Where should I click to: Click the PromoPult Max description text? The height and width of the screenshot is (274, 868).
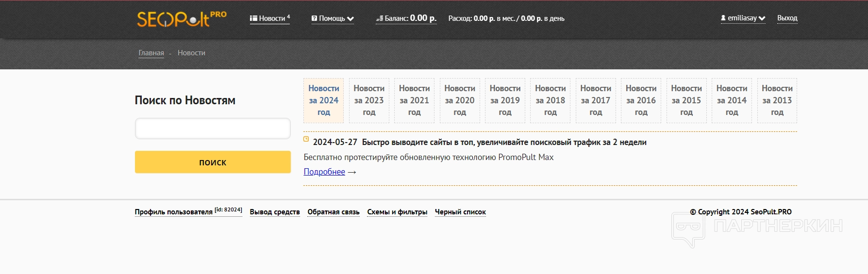(429, 157)
